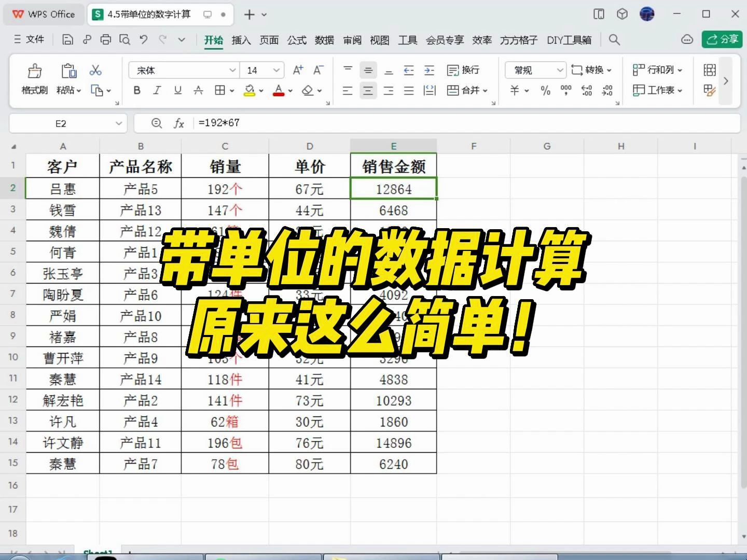Open the 开始 (Home) ribbon tab

tap(213, 40)
